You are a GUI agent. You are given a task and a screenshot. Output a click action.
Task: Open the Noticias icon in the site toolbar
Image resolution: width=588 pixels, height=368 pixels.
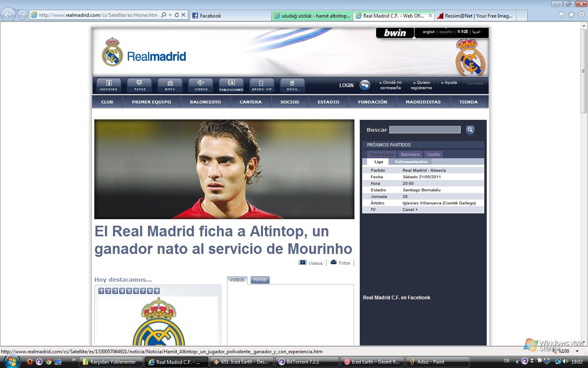109,85
